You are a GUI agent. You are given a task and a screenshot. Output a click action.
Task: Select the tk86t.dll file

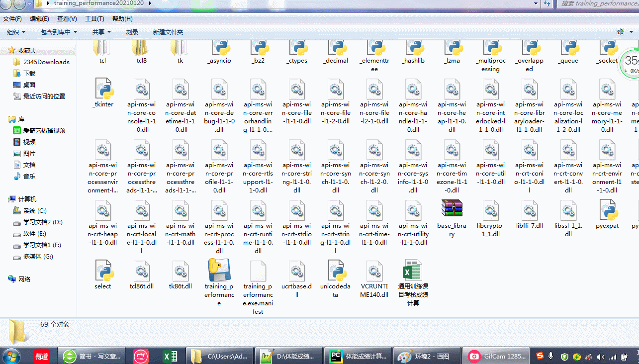click(181, 275)
